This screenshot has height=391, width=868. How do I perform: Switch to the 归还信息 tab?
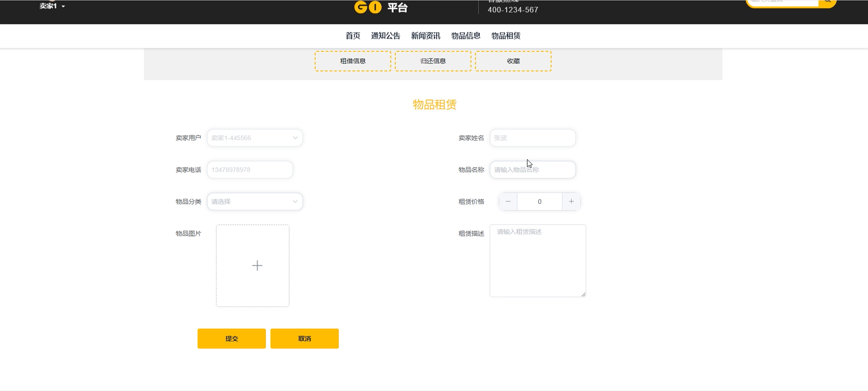pyautogui.click(x=433, y=61)
